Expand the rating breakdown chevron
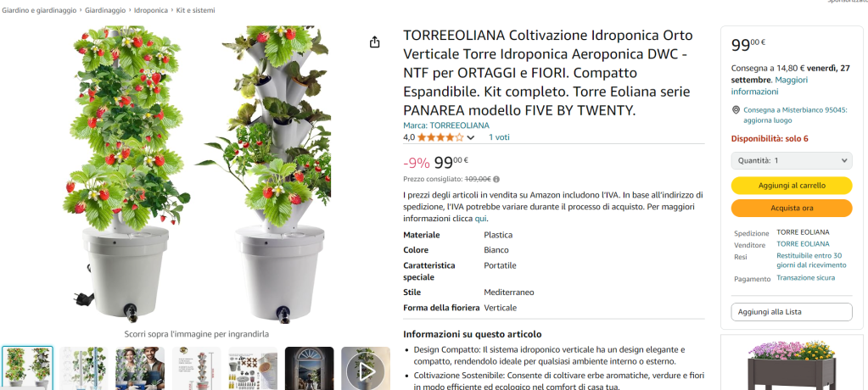868x390 pixels. pos(471,137)
